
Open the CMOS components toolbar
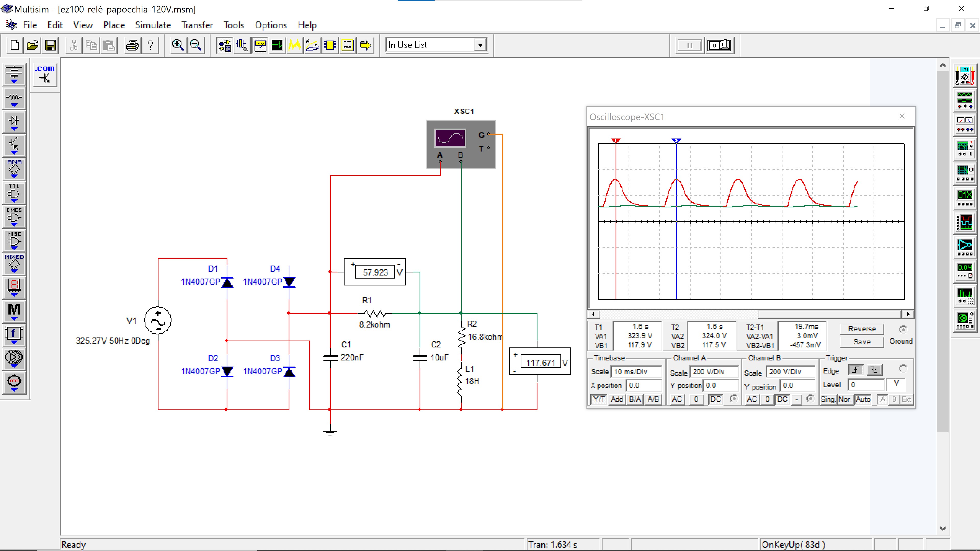click(x=14, y=217)
